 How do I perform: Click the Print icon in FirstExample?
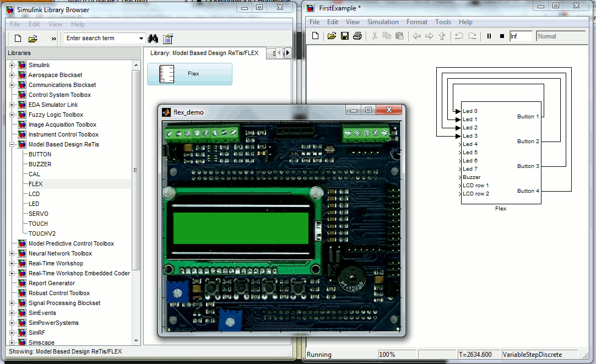pos(357,36)
